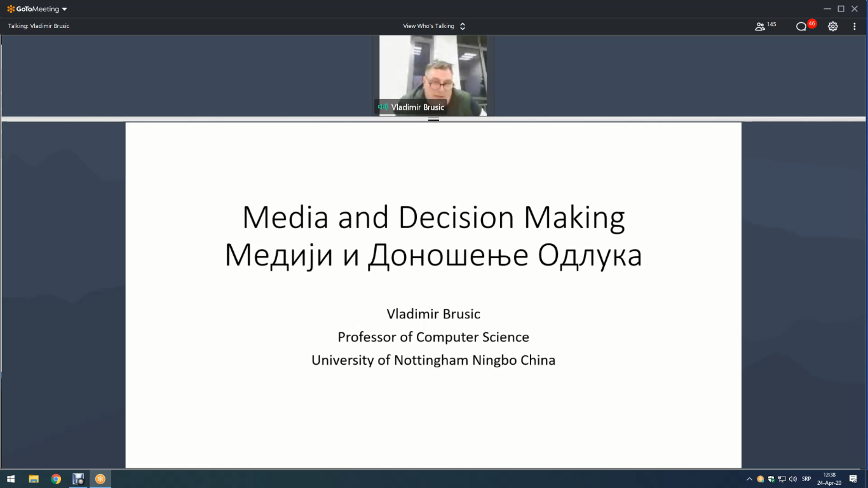Click the system volume speaker icon
This screenshot has width=868, height=488.
coord(792,479)
